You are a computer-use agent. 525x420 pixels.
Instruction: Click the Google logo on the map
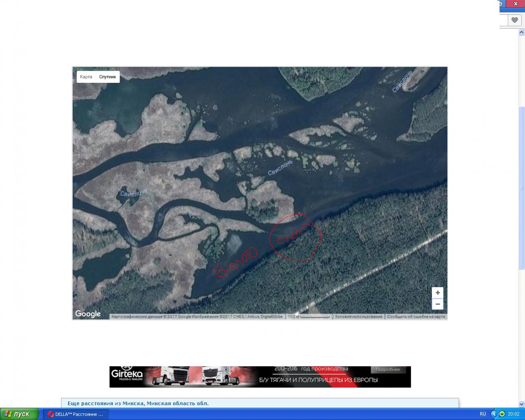click(x=88, y=314)
